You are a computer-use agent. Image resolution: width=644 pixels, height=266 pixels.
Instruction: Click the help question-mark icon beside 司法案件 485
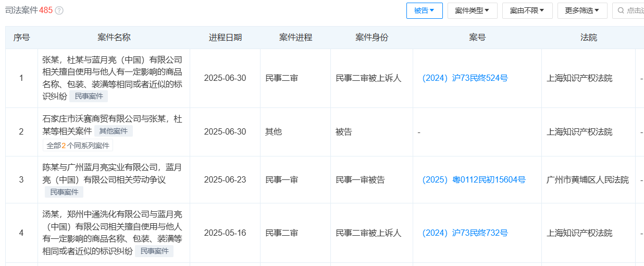pos(59,10)
